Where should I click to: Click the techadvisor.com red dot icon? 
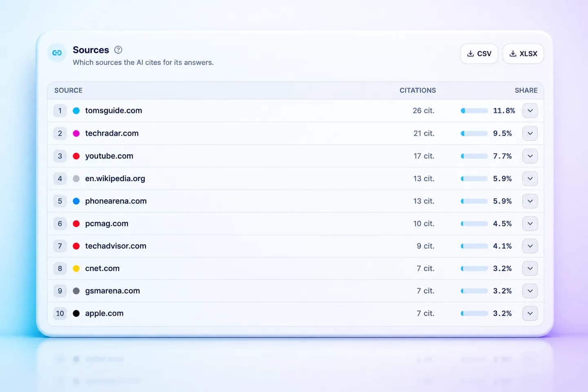point(76,246)
